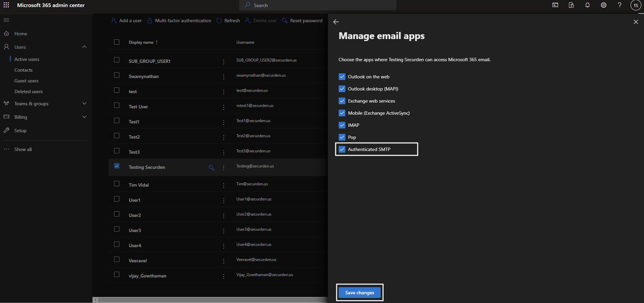Screen dimensions: 644x303
Task: Open more actions for Test2
Action: (x=224, y=138)
